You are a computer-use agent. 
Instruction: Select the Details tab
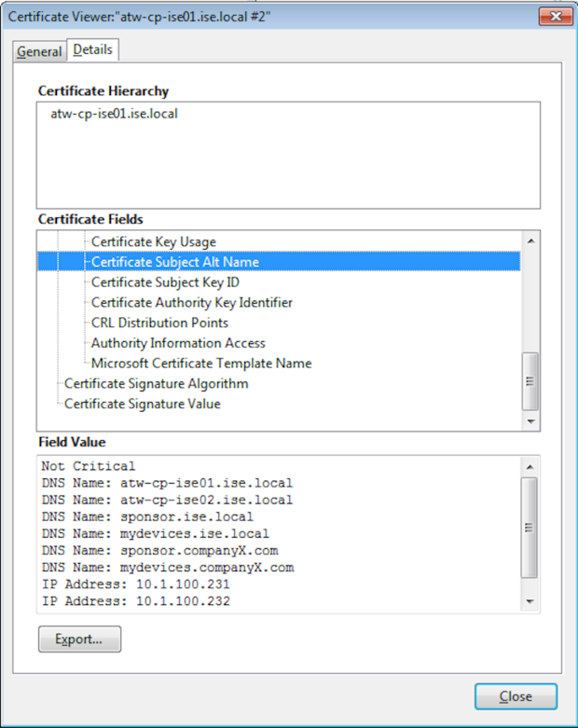tap(93, 49)
